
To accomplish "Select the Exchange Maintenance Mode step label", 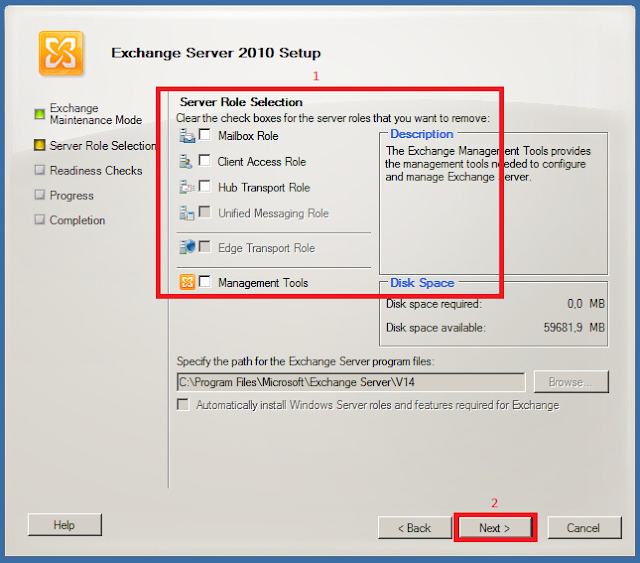I will coord(96,114).
